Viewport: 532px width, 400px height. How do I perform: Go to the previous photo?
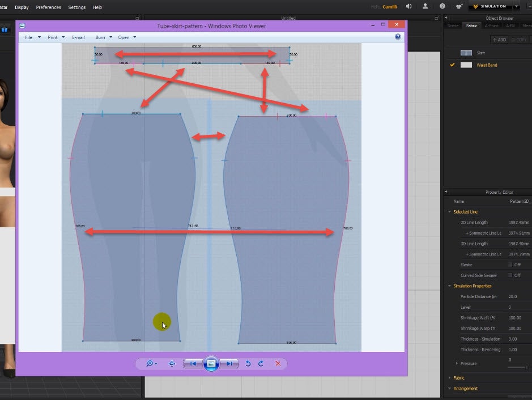193,364
